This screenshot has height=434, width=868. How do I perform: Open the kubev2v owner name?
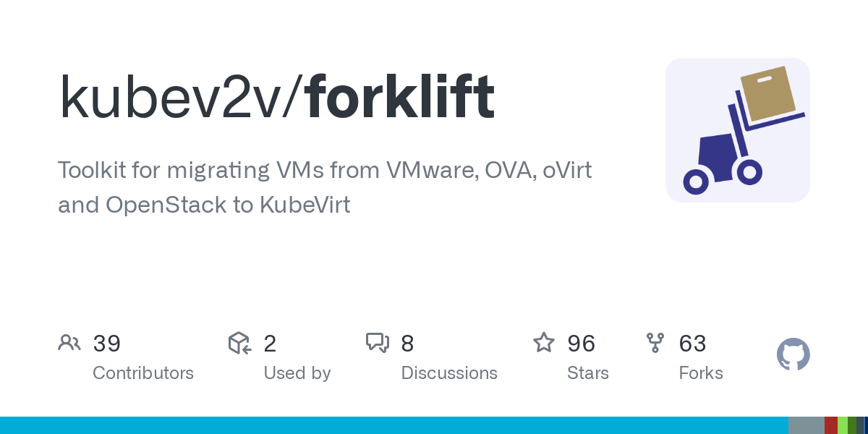coord(175,98)
